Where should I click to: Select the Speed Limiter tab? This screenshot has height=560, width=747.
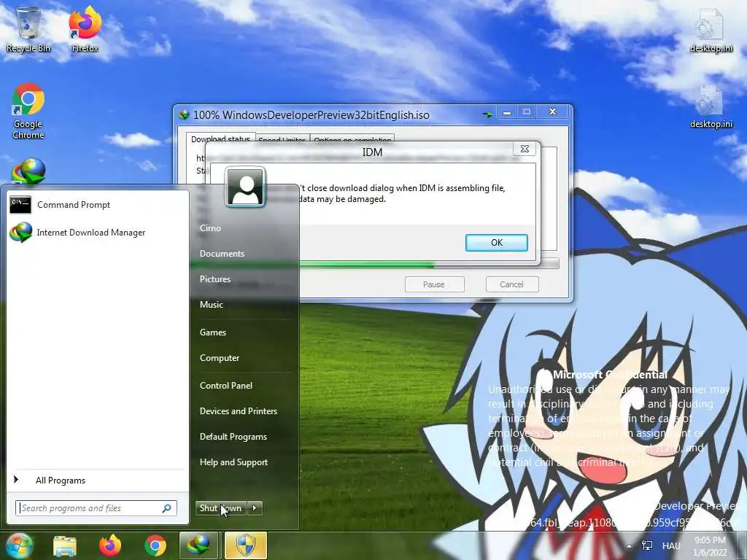282,139
